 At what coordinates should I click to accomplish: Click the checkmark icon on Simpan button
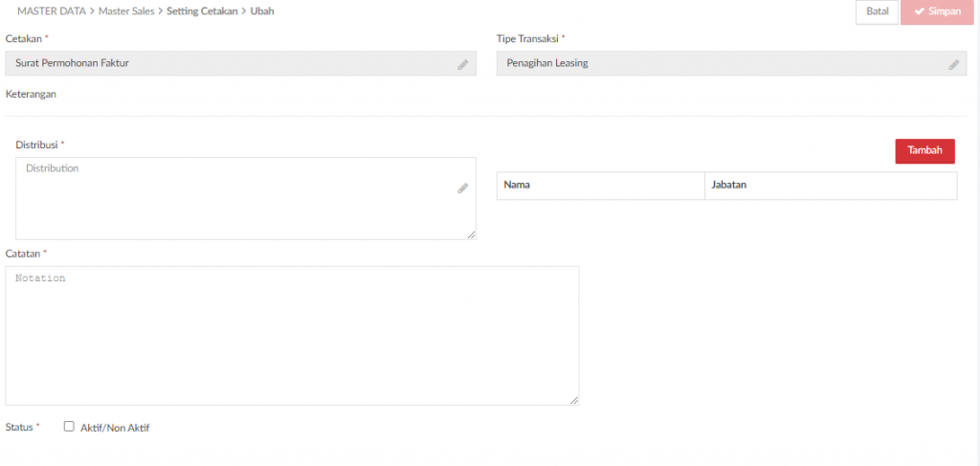tap(920, 11)
